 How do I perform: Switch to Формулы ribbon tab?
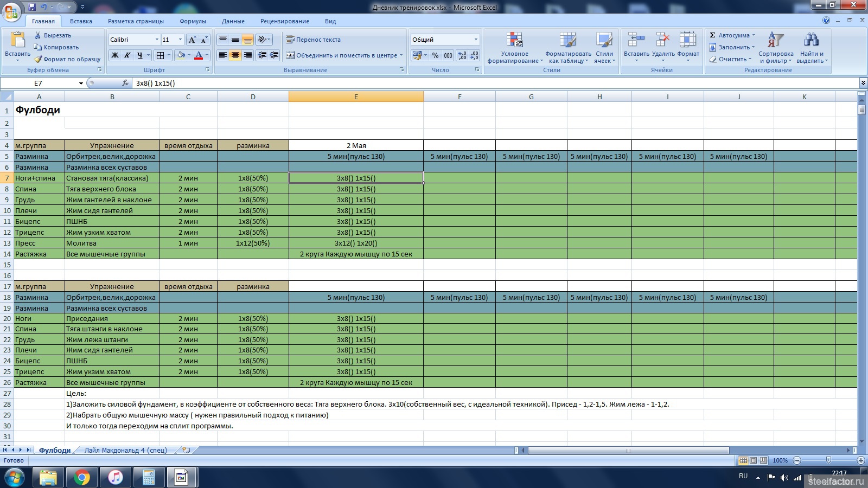click(x=193, y=21)
